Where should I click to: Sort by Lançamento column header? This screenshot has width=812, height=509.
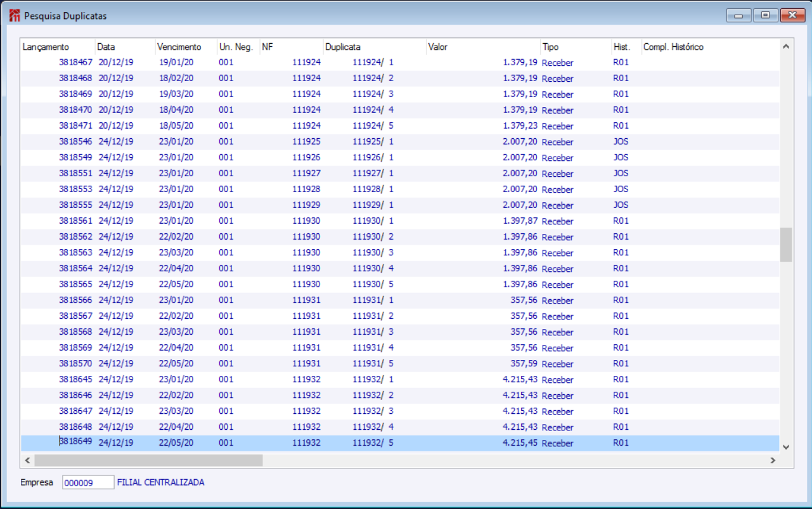(58, 47)
